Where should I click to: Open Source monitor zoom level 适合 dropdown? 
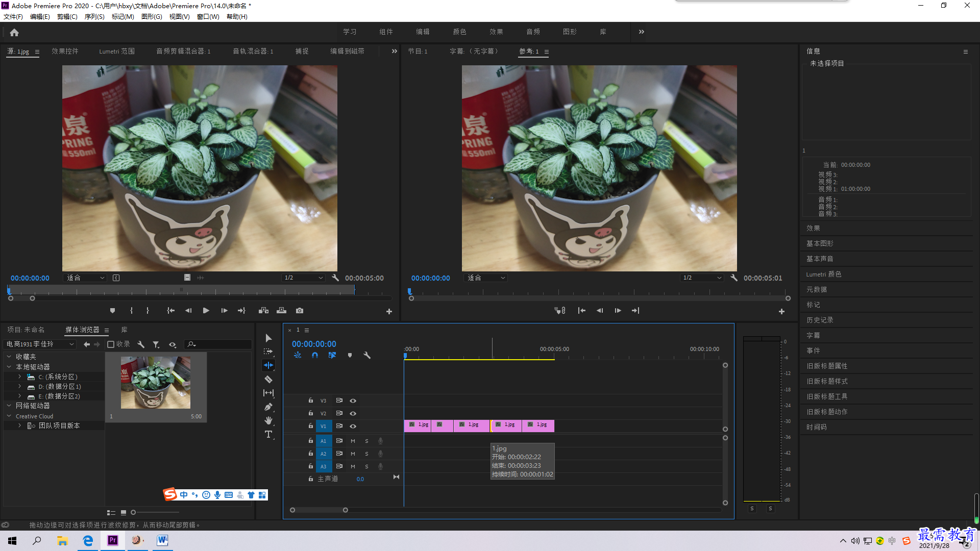click(85, 278)
